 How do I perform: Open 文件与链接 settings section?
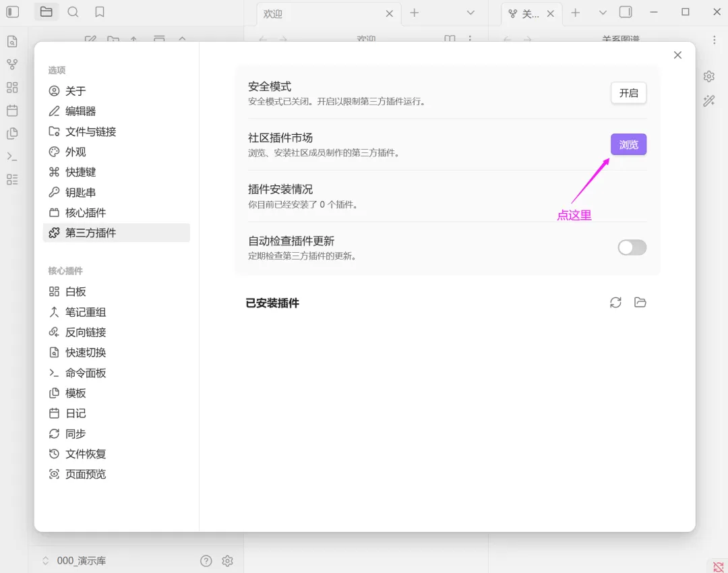pyautogui.click(x=116, y=131)
